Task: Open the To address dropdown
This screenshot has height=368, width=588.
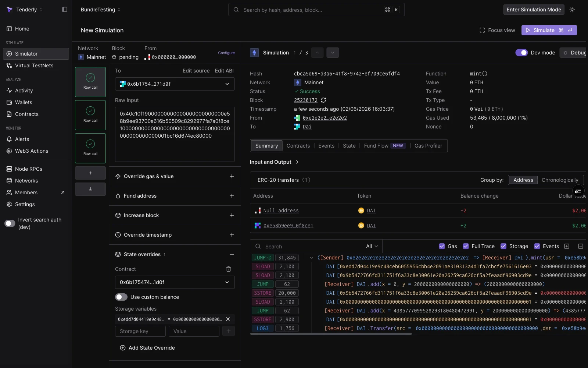Action: tap(175, 84)
